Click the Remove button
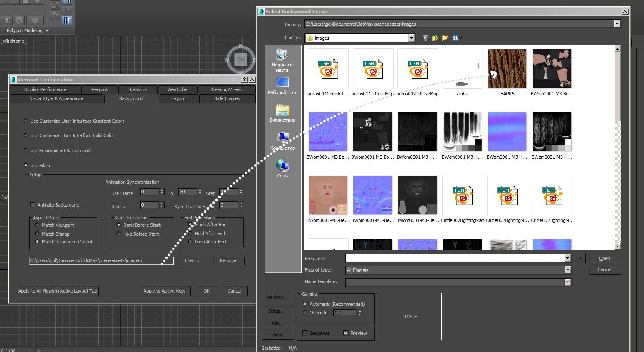Viewport: 644px width, 352px height. [228, 260]
